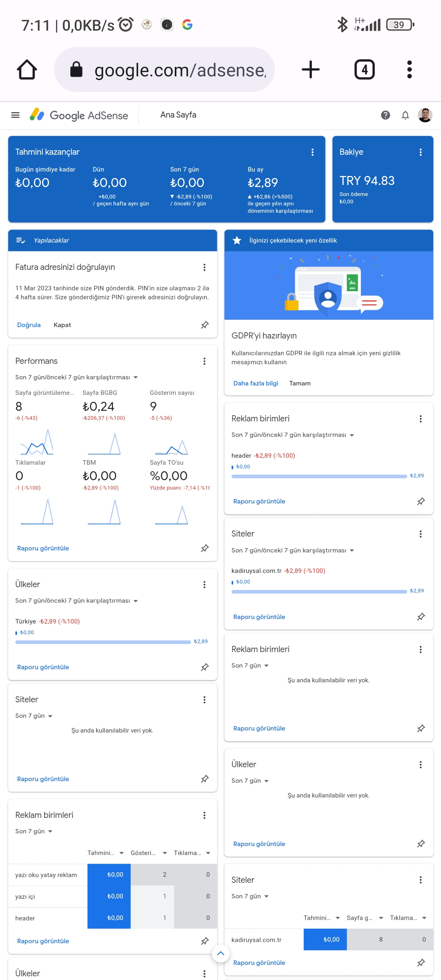Open the browser tab switcher showing 4
The height and width of the screenshot is (980, 441).
pos(364,69)
